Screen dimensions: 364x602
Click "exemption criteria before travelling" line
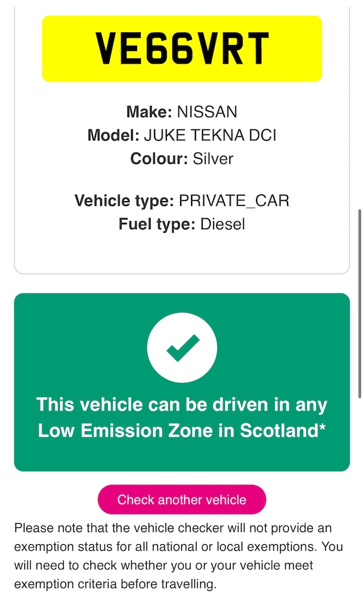(x=115, y=585)
